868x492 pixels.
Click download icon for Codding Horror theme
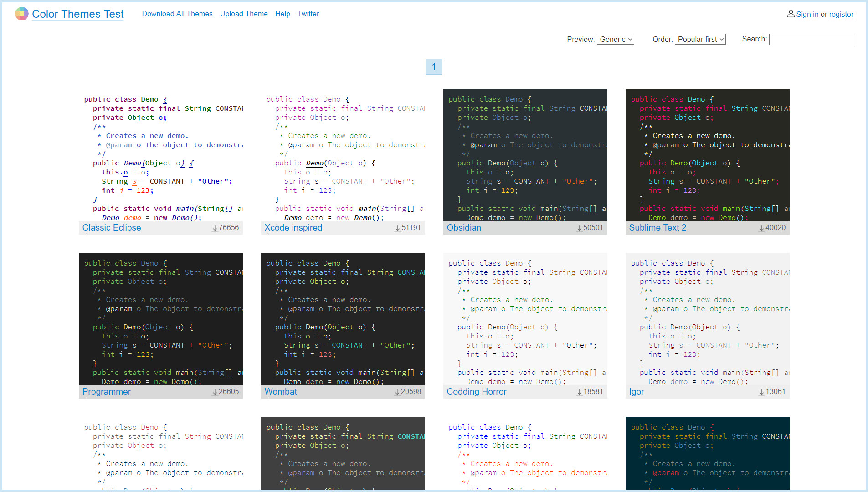pyautogui.click(x=580, y=392)
